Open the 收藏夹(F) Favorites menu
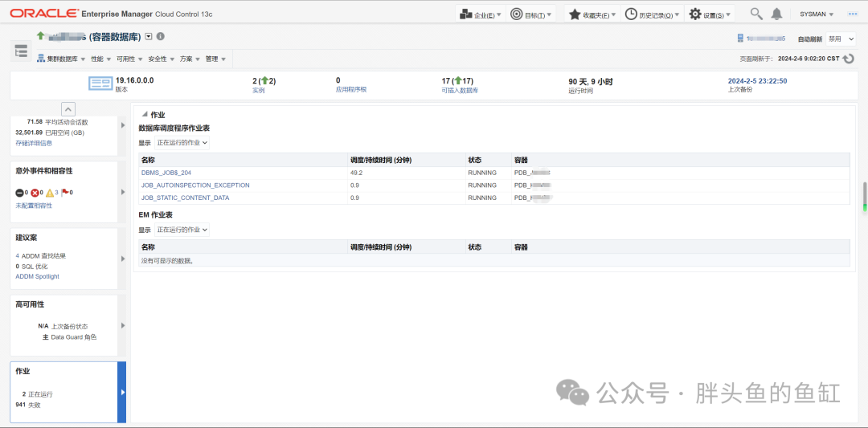This screenshot has height=428, width=868. coord(592,14)
